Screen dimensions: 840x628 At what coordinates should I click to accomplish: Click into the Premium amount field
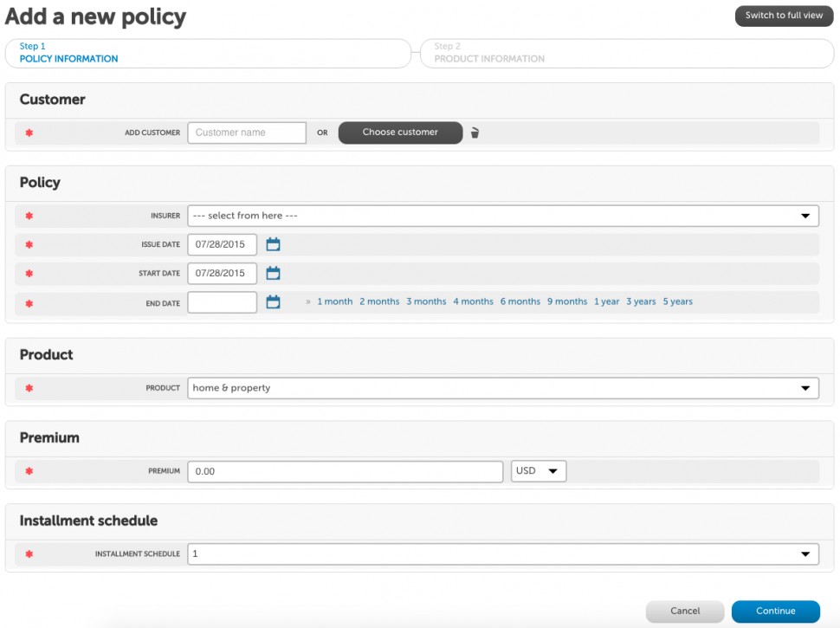pyautogui.click(x=345, y=471)
